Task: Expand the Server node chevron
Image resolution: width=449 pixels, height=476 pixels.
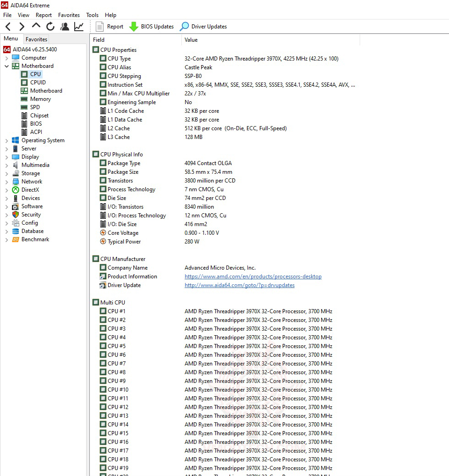Action: click(7, 149)
